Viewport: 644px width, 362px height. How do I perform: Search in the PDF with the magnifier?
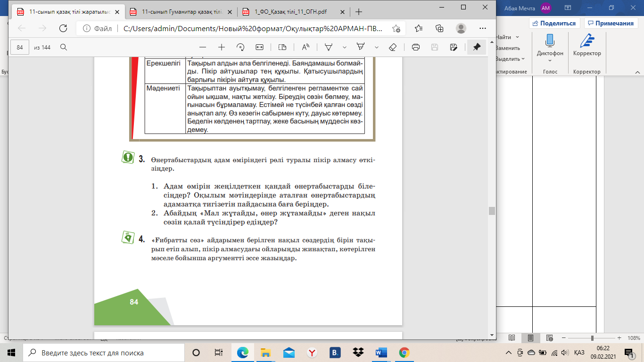point(63,47)
